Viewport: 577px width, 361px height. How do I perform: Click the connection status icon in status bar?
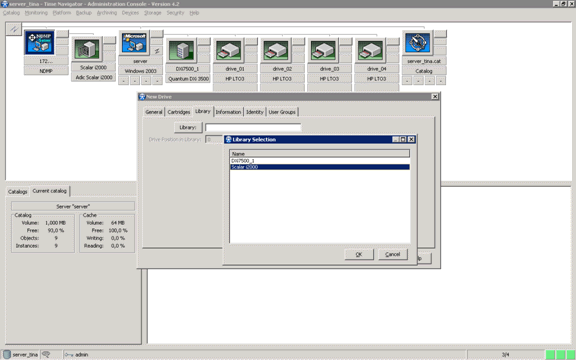[46, 354]
